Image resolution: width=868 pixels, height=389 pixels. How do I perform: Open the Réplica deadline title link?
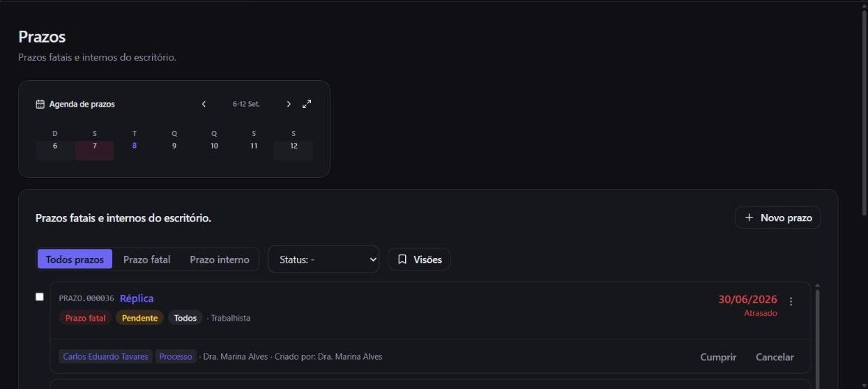click(x=137, y=298)
